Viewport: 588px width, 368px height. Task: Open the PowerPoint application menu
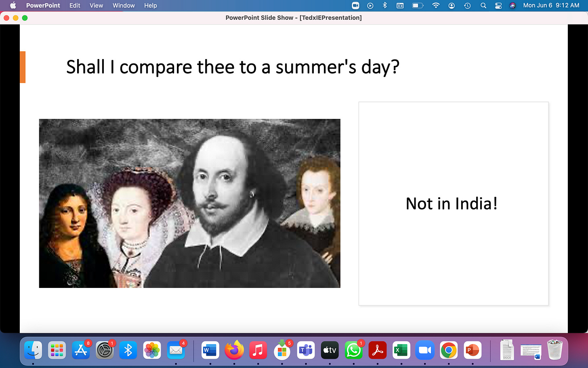(43, 5)
